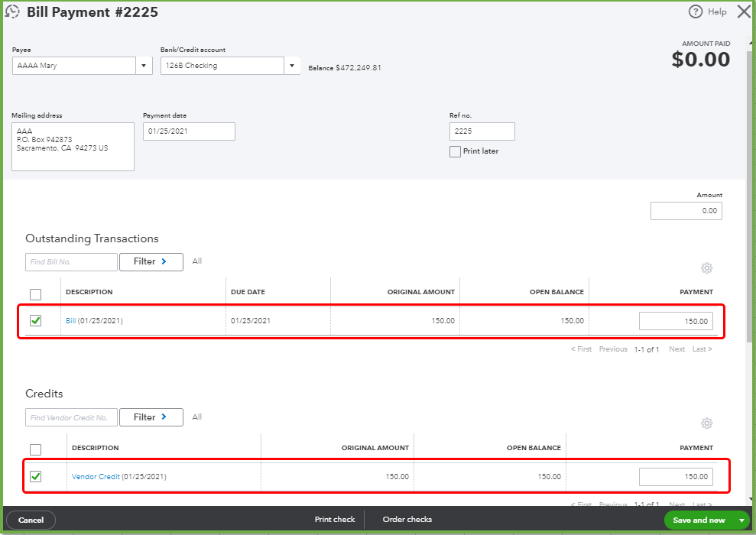The height and width of the screenshot is (535, 756).
Task: Click the Payment date field
Action: [x=189, y=131]
